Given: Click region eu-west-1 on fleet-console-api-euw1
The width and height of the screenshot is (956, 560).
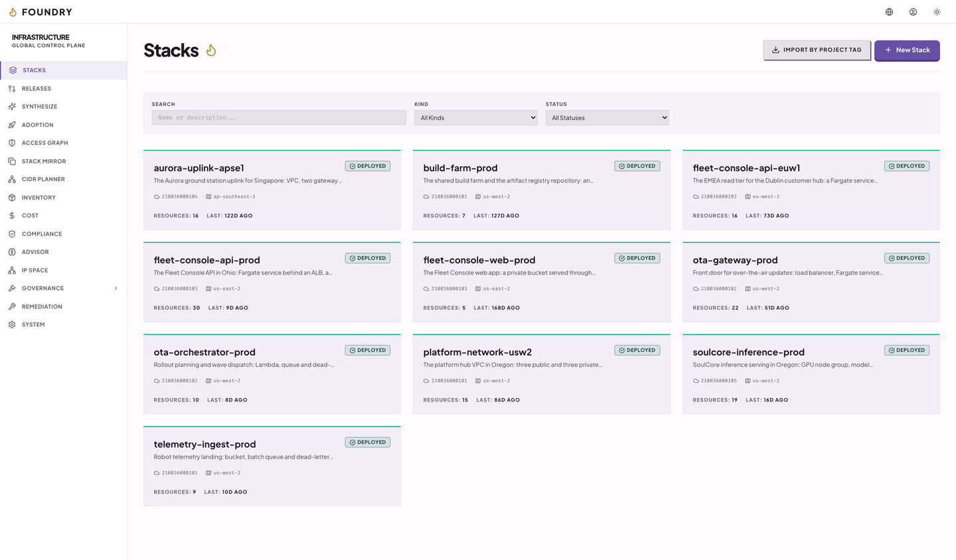Looking at the screenshot, I should pos(766,196).
